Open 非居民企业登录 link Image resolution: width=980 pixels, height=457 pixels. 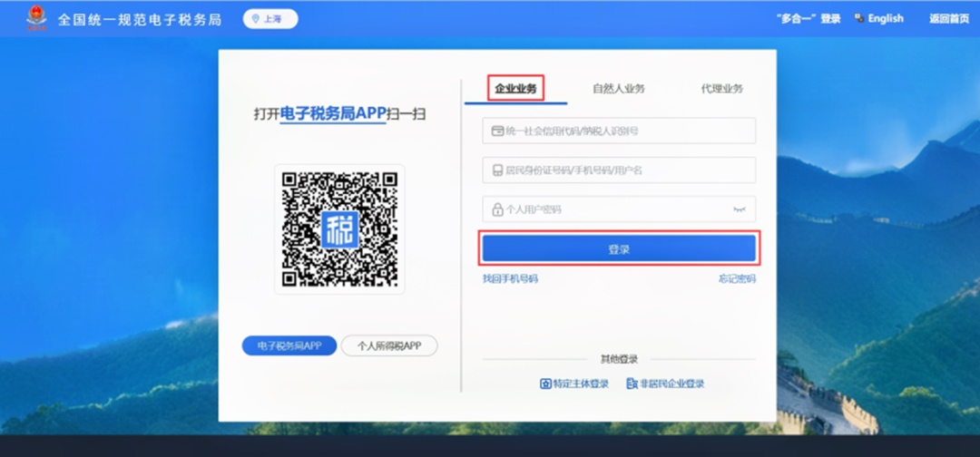tap(671, 384)
